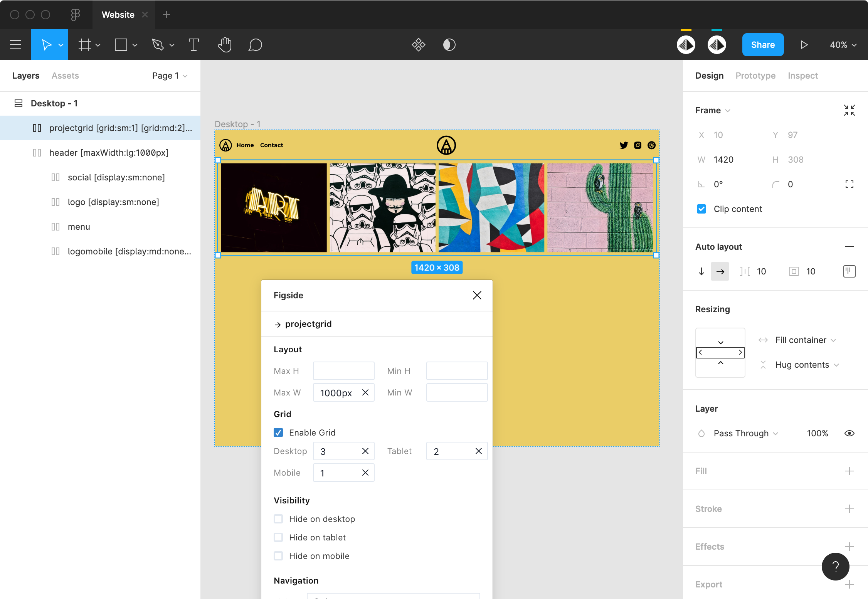This screenshot has width=868, height=599.
Task: Set auto layout direction to horizontal
Action: (720, 271)
